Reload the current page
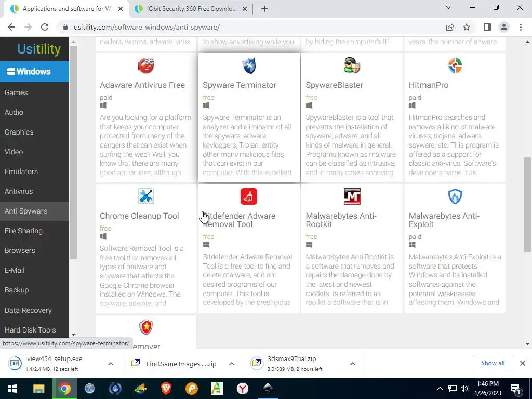Screen dimensions: 532x399 click(45, 27)
